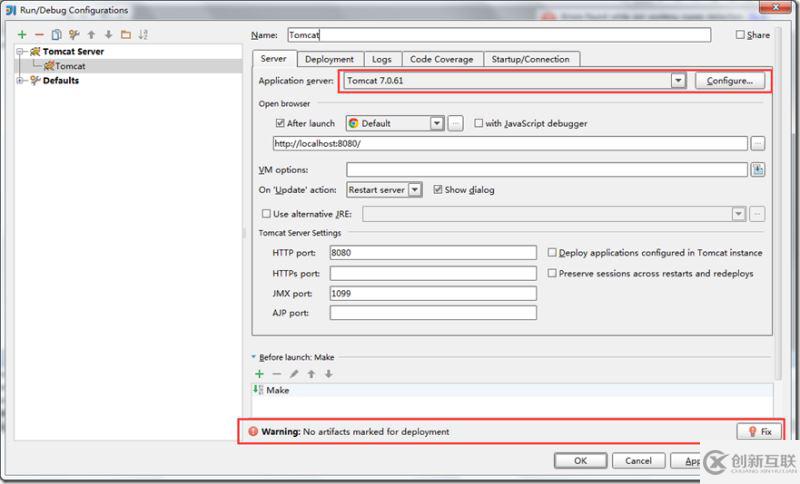The image size is (800, 484).
Task: Open Code Coverage tab
Action: 442,59
